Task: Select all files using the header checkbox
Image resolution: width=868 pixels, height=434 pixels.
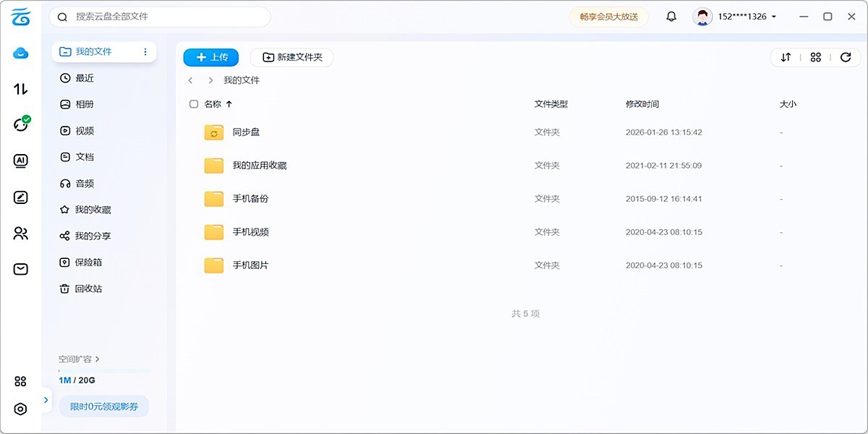Action: click(194, 103)
